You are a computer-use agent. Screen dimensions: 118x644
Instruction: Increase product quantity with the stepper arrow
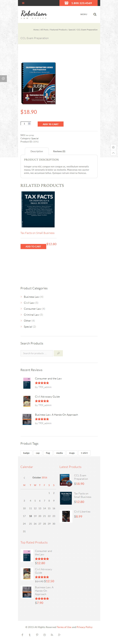(x=29, y=123)
